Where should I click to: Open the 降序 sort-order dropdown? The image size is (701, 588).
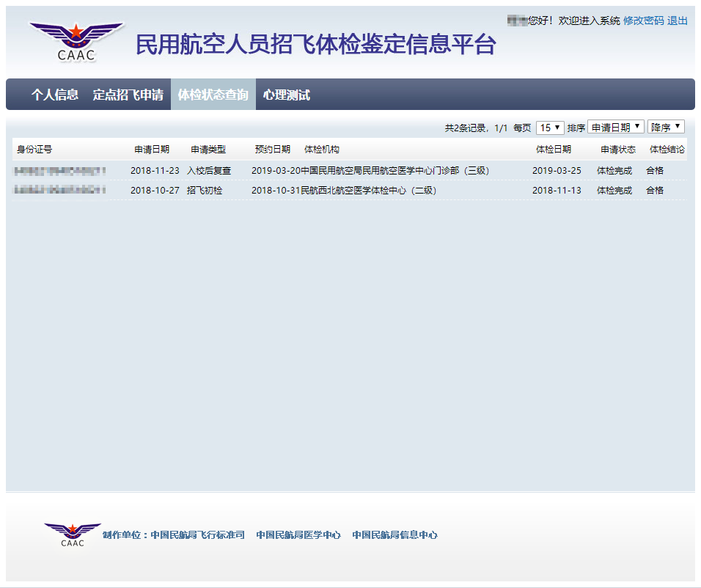666,127
